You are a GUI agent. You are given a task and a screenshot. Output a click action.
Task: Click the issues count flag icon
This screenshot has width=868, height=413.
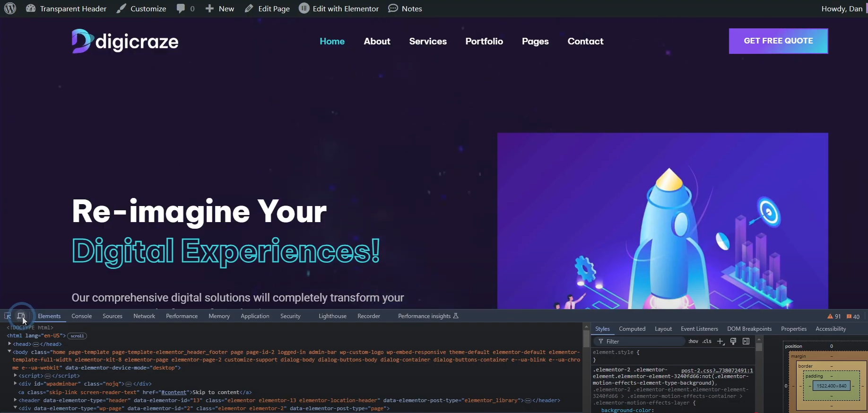coord(849,317)
